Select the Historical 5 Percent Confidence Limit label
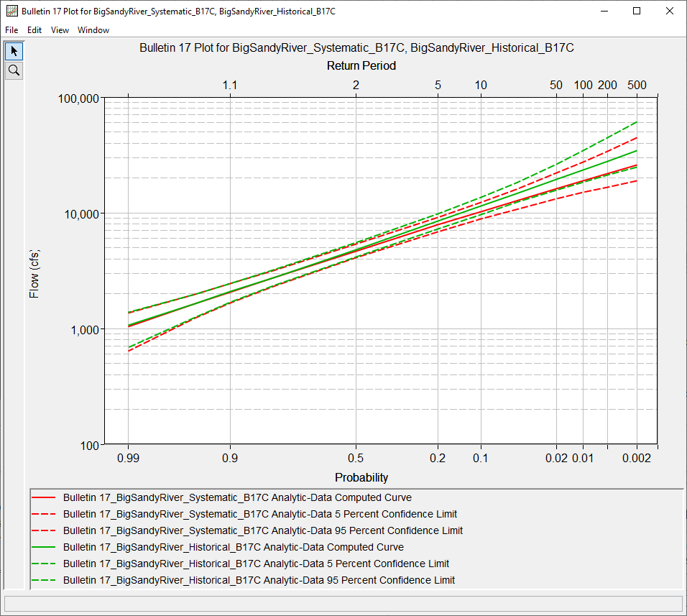The image size is (687, 616). pyautogui.click(x=257, y=564)
